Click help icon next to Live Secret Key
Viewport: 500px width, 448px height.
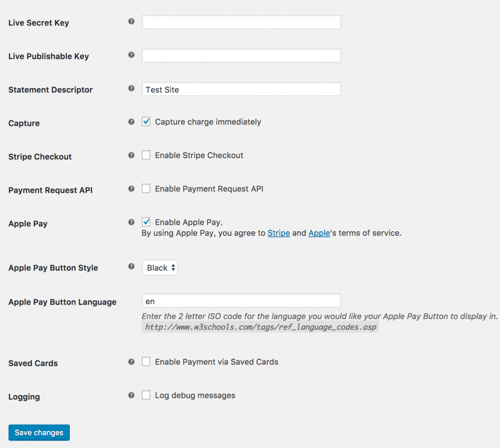pos(131,22)
